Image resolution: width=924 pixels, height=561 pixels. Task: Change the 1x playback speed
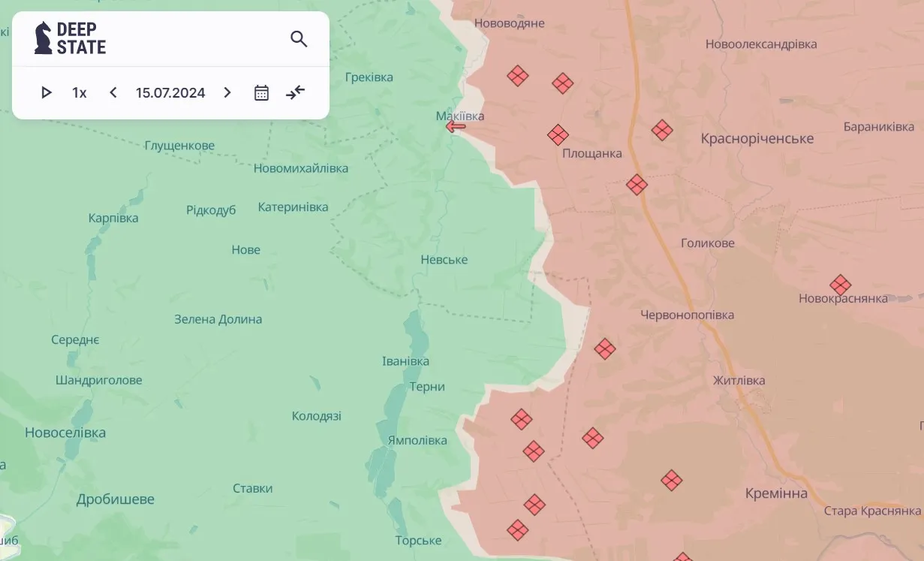point(79,92)
